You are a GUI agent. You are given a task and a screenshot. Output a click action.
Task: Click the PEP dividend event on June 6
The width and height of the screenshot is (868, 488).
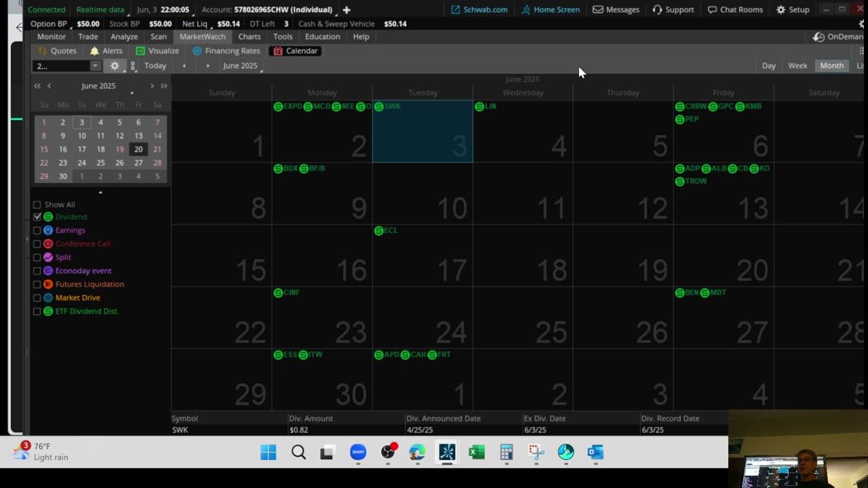coord(686,119)
